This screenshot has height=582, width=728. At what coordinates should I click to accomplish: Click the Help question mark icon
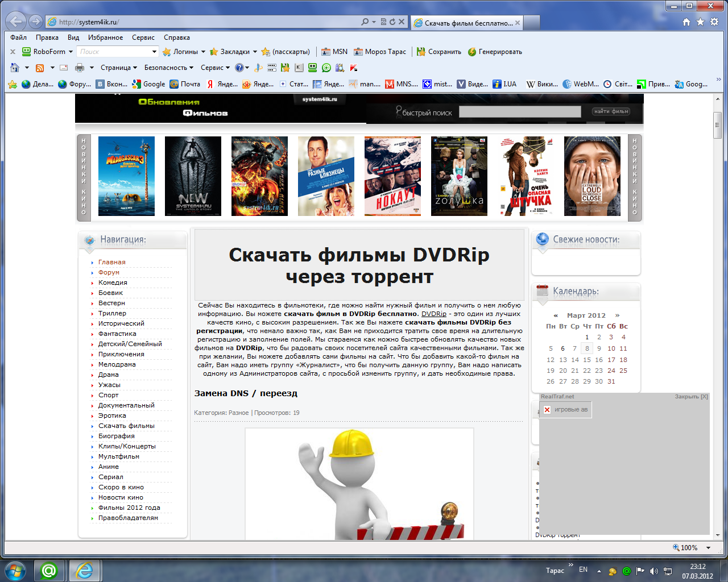(x=239, y=68)
